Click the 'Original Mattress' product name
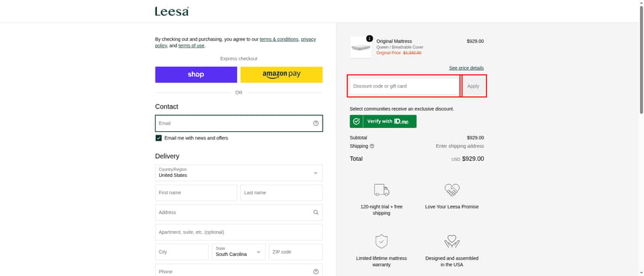 tap(394, 42)
